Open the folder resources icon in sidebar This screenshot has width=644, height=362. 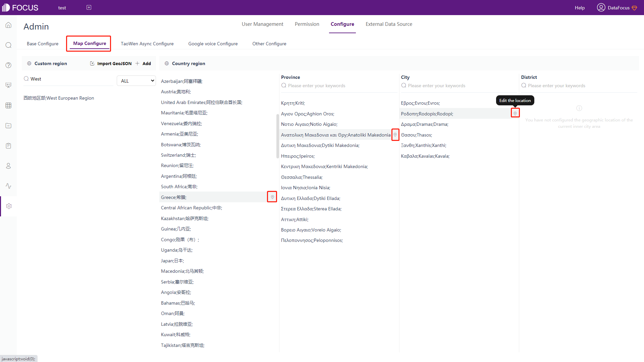[8, 125]
